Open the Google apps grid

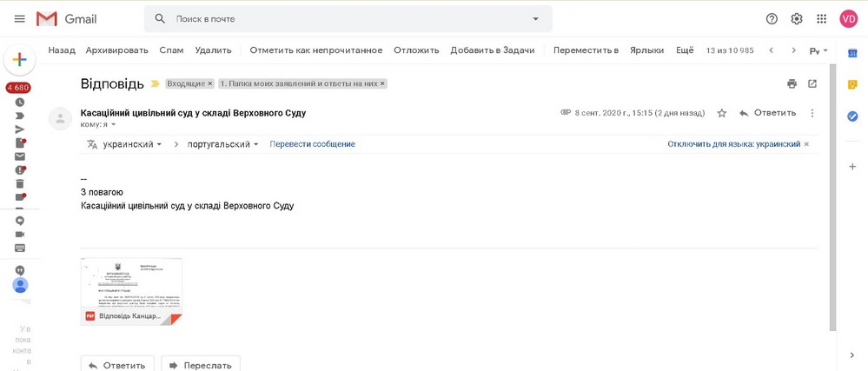click(821, 19)
